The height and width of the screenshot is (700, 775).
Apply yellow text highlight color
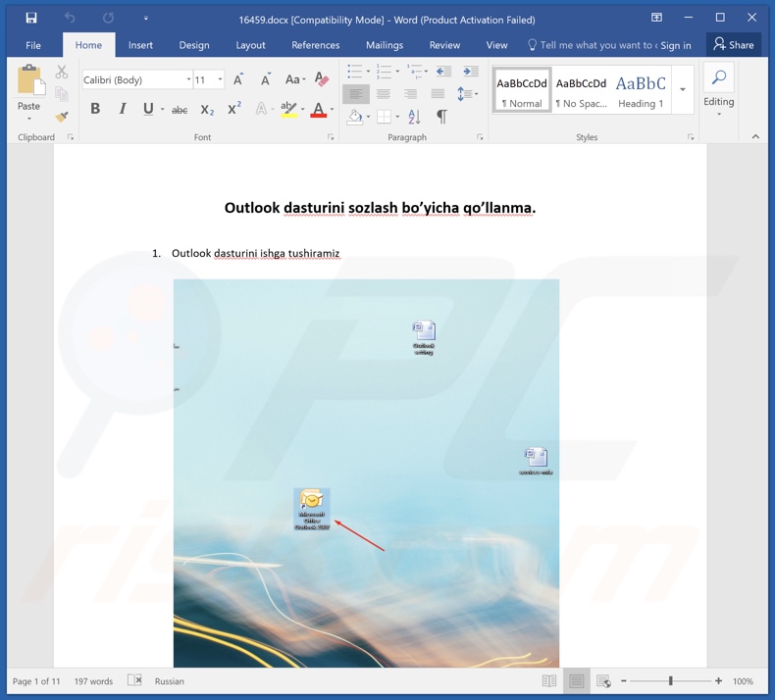[288, 109]
